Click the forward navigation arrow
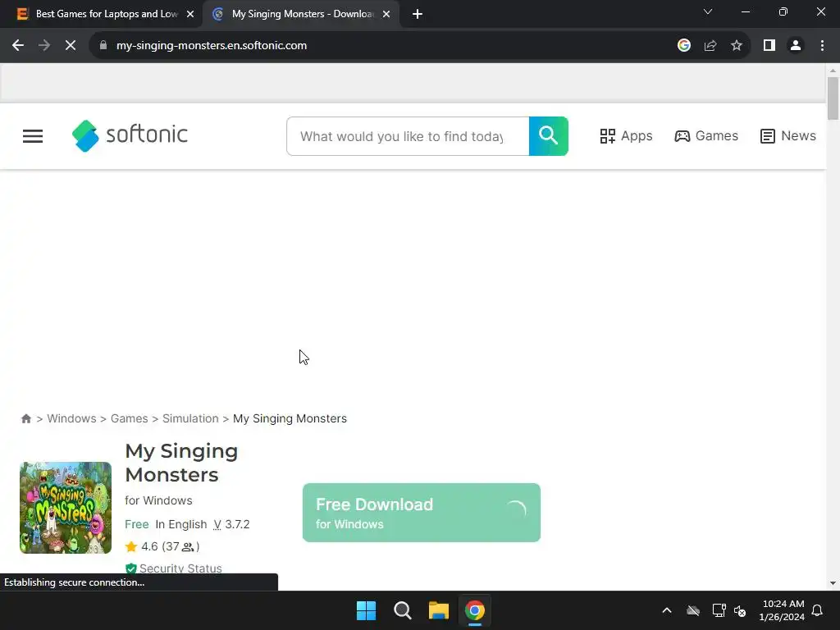 (44, 46)
